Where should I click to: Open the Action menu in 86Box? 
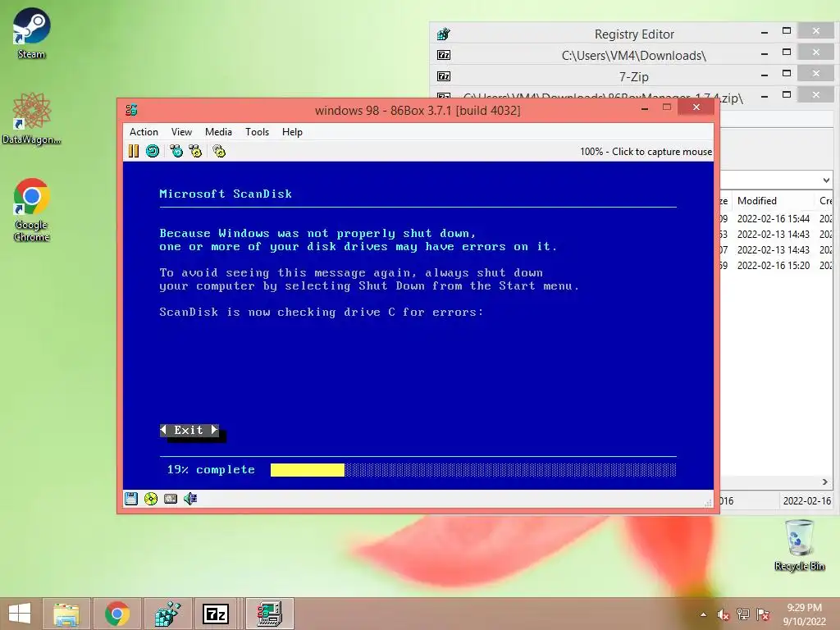pyautogui.click(x=144, y=132)
